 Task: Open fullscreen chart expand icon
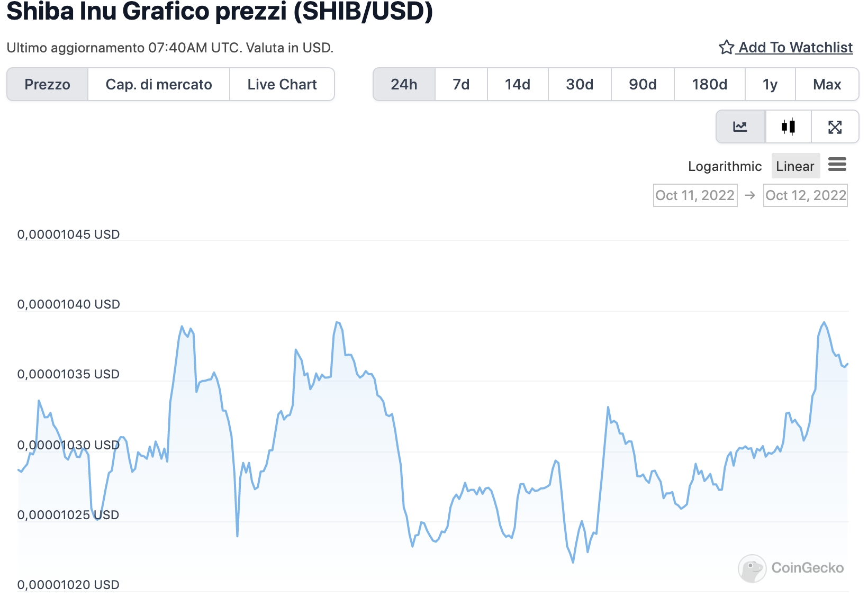pyautogui.click(x=835, y=126)
